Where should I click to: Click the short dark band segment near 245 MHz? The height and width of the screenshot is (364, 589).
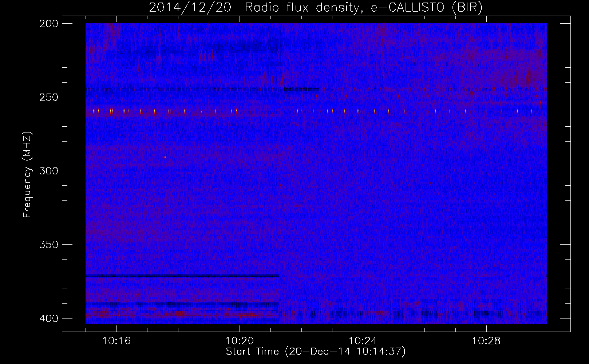tap(302, 89)
